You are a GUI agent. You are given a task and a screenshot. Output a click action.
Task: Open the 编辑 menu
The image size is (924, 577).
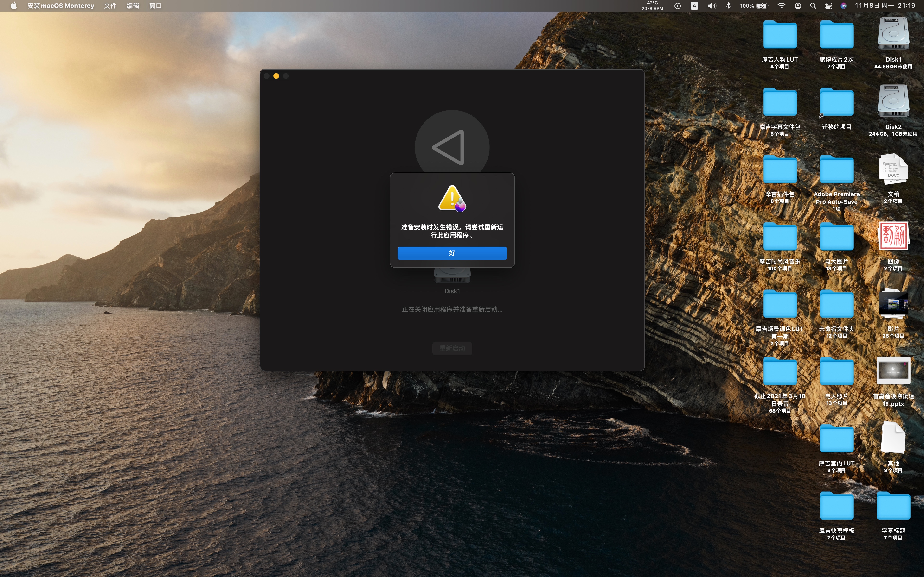(133, 6)
